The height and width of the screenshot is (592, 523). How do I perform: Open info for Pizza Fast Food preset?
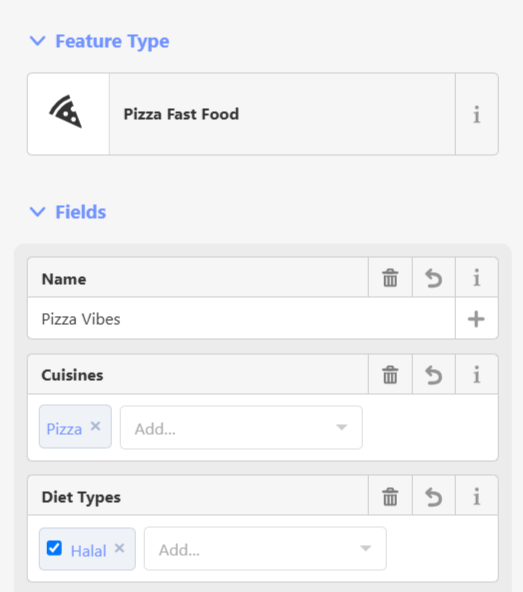(x=477, y=114)
